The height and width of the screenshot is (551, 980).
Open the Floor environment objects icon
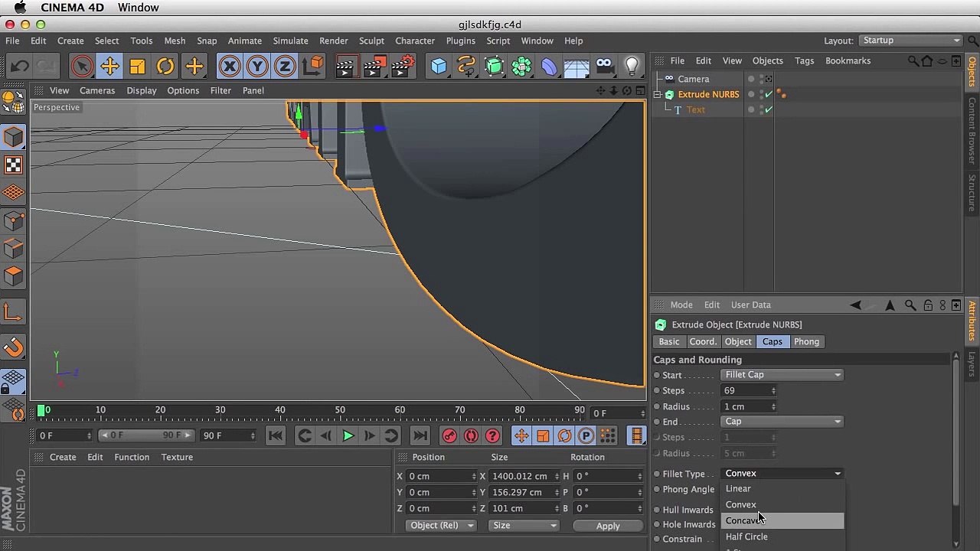(577, 67)
